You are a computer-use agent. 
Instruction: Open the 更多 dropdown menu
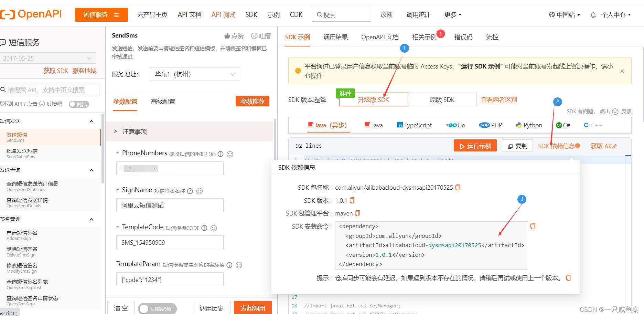pyautogui.click(x=453, y=15)
